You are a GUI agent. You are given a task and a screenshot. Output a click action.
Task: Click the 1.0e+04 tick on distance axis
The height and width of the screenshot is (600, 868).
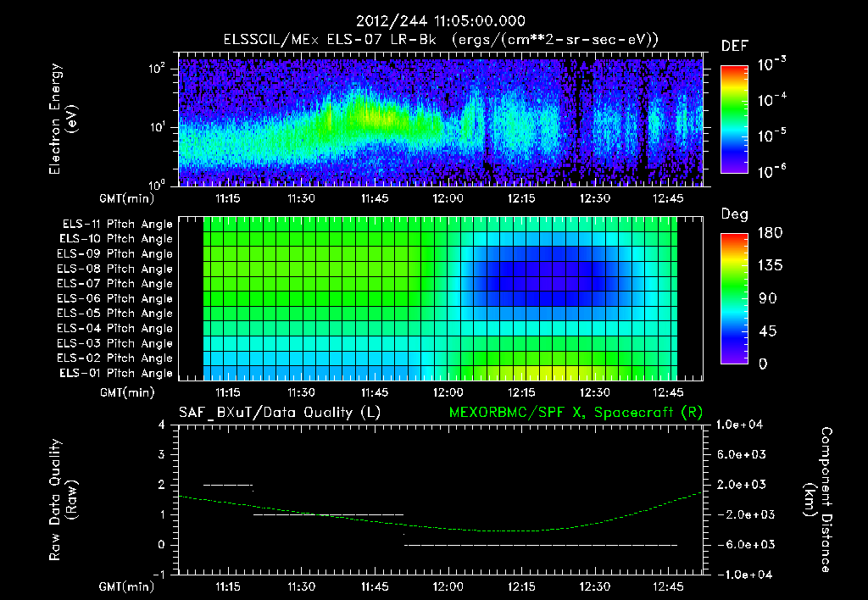(x=739, y=425)
